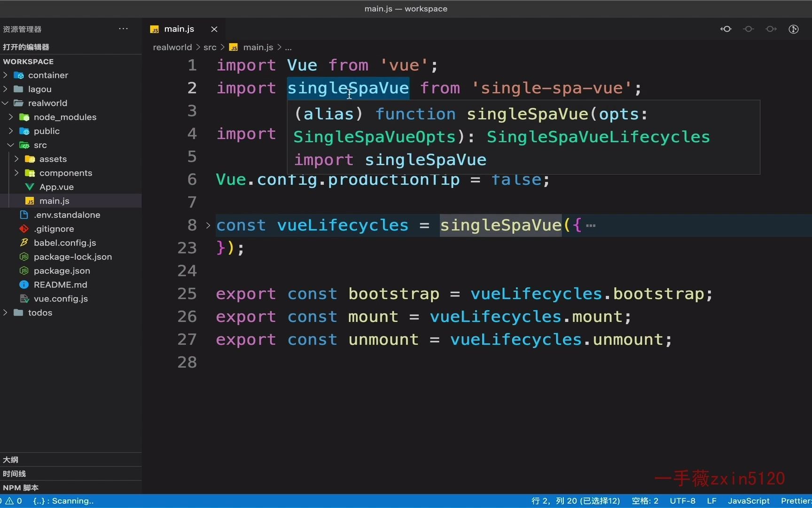This screenshot has height=508, width=812.
Task: Click realworld in the breadcrumb
Action: [172, 47]
